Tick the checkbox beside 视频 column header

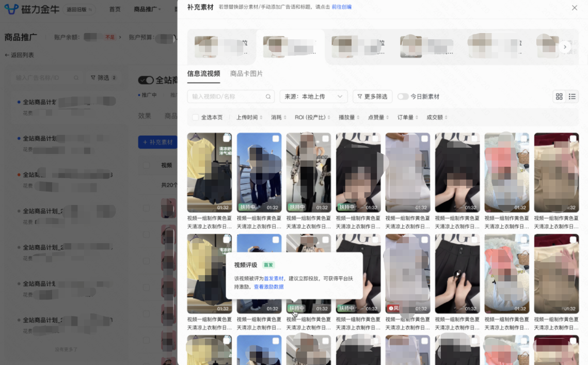pos(146,165)
